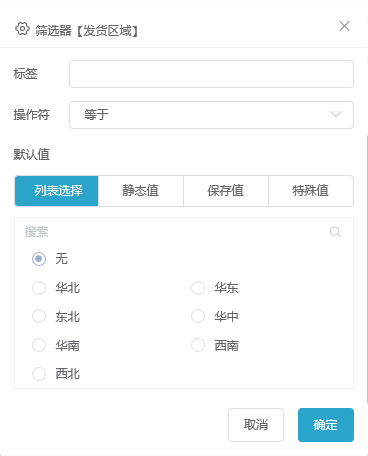Focus the 标签 text input field
Viewport: 368px width, 456px height.
[211, 74]
